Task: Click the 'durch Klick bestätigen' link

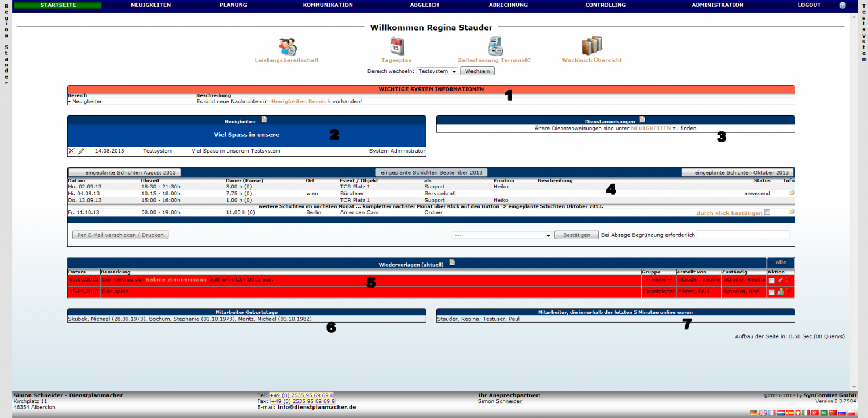Action: [729, 213]
